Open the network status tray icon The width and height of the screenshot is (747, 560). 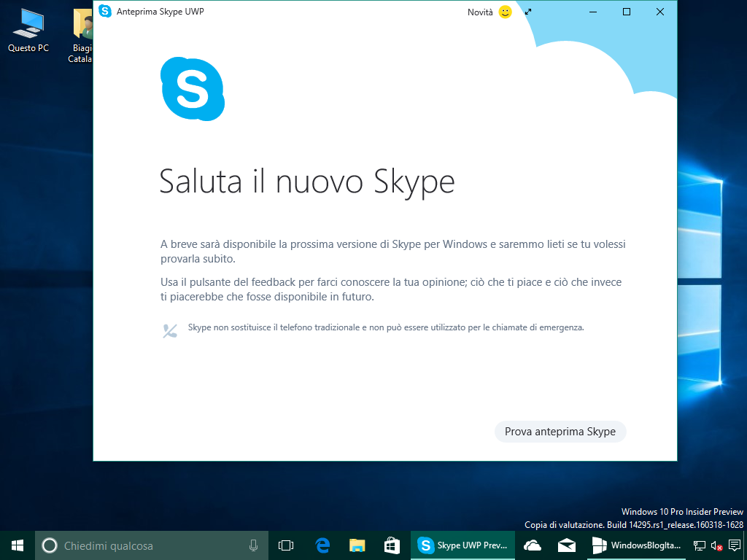click(699, 545)
